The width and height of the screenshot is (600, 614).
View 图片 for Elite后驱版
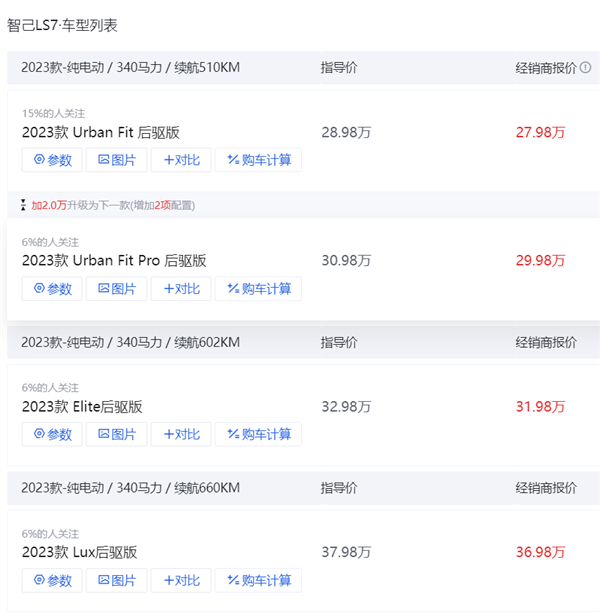(x=117, y=434)
